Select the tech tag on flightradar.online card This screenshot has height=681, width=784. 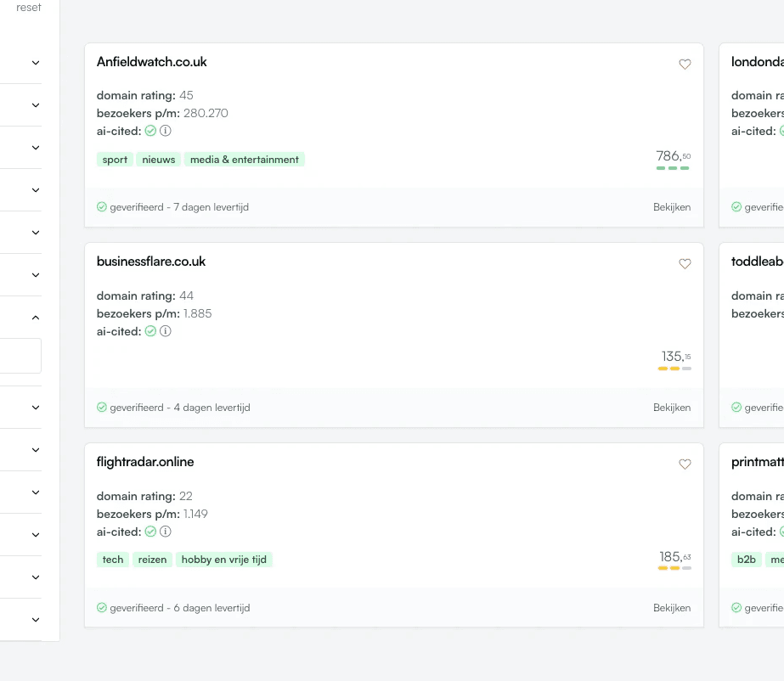point(112,559)
